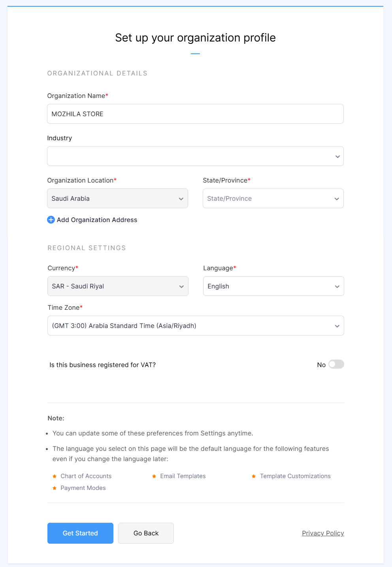Click the Go Back button
This screenshot has width=392, height=567.
[x=146, y=533]
